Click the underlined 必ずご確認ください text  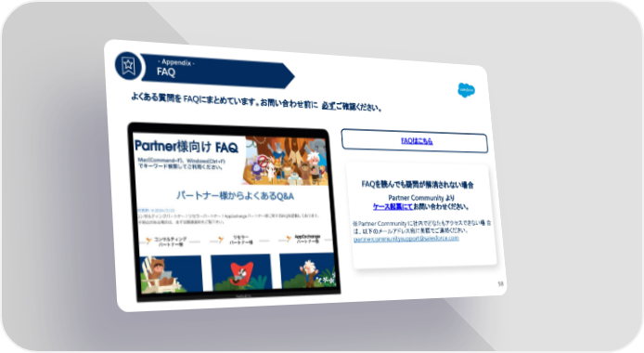click(352, 107)
